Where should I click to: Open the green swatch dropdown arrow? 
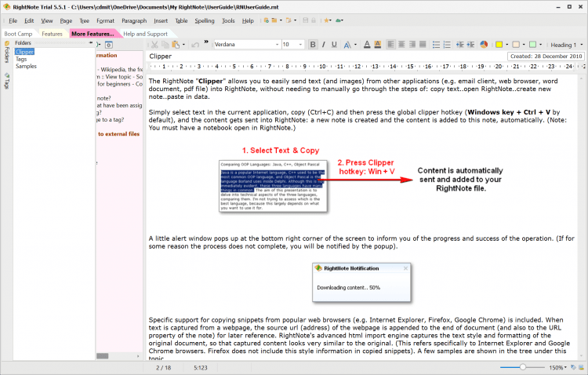pyautogui.click(x=540, y=45)
